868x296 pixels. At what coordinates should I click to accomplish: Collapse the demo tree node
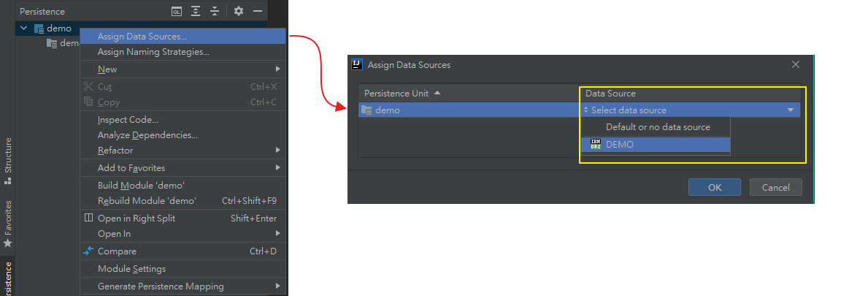click(x=24, y=29)
